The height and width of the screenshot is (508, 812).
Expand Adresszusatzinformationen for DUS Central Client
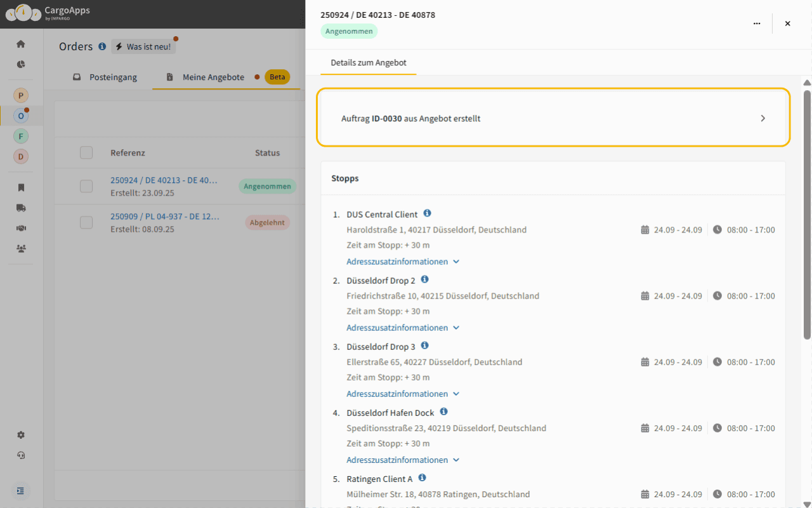click(x=403, y=261)
